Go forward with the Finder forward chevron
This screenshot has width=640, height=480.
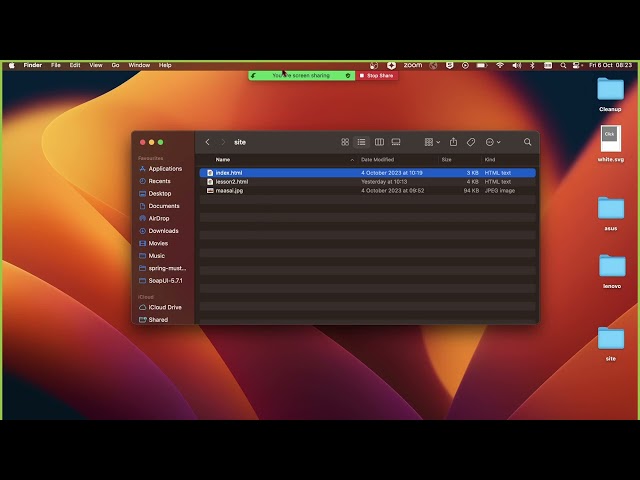click(223, 142)
